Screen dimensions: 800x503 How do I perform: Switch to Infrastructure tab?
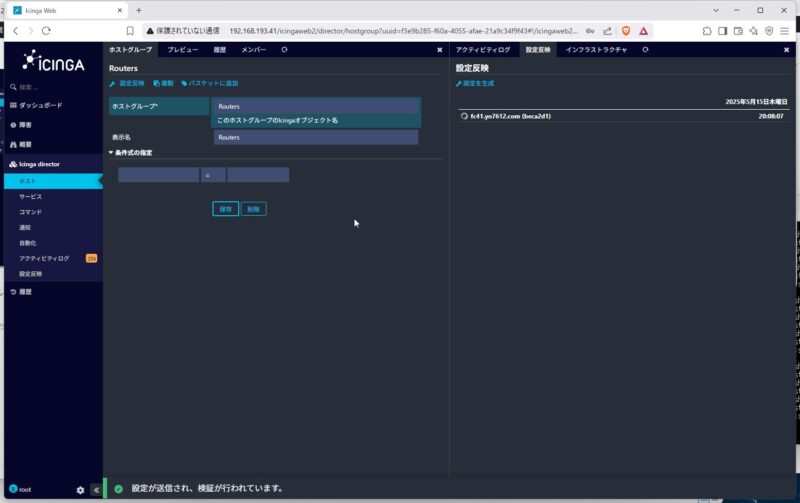tap(596, 49)
